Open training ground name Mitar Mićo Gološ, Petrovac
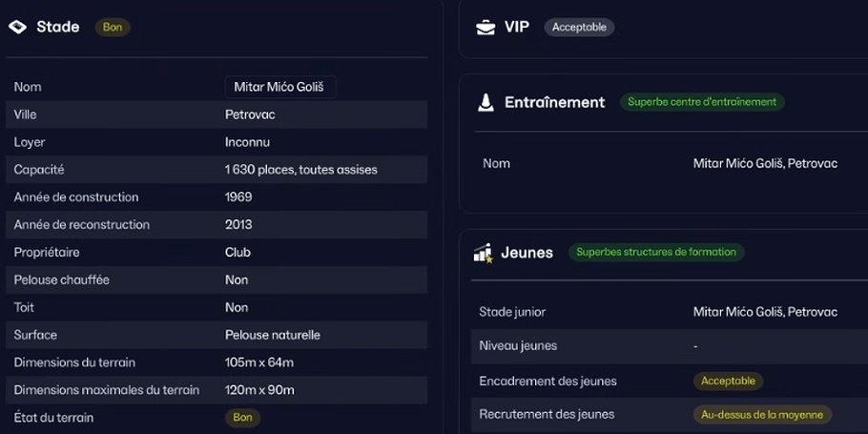868x434 pixels. pos(765,163)
